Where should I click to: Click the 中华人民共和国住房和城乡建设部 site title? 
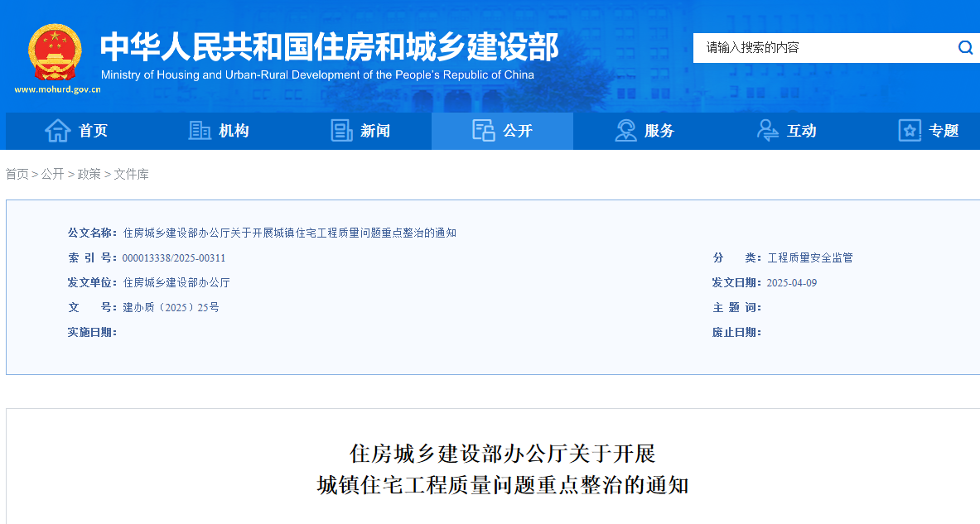pyautogui.click(x=330, y=47)
